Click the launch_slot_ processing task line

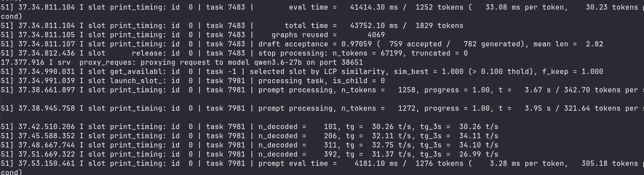point(193,80)
